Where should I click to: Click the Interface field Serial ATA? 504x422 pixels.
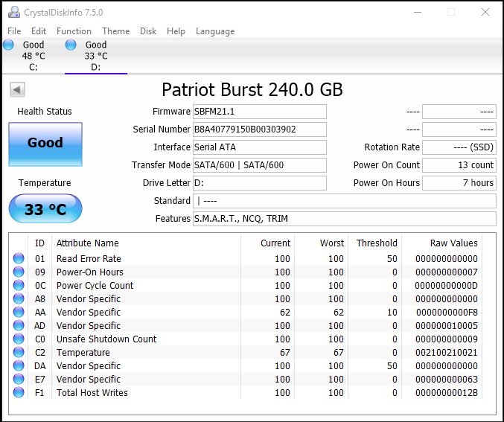tap(260, 147)
